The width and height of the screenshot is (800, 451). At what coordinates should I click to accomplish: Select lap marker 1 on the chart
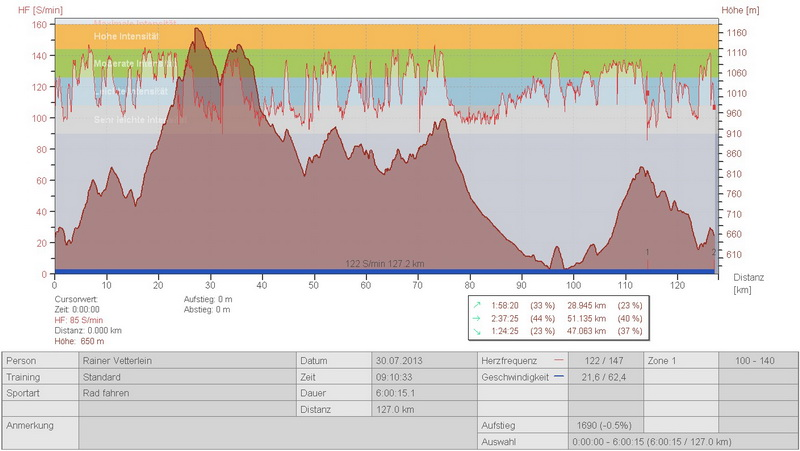(x=648, y=253)
